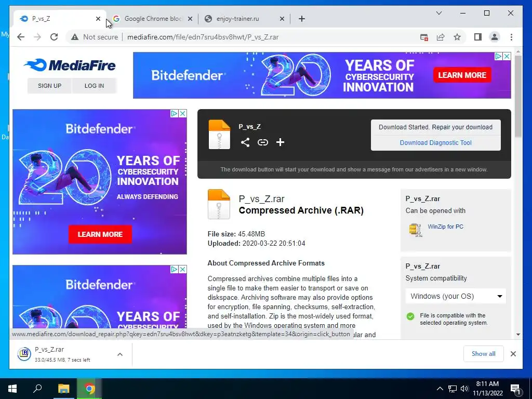Open Chrome three-dot menu
Screen dimensions: 532x399
(x=511, y=37)
